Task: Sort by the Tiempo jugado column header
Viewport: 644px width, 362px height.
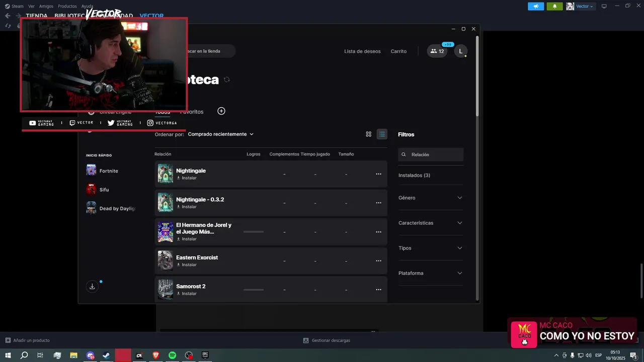Action: (x=315, y=154)
